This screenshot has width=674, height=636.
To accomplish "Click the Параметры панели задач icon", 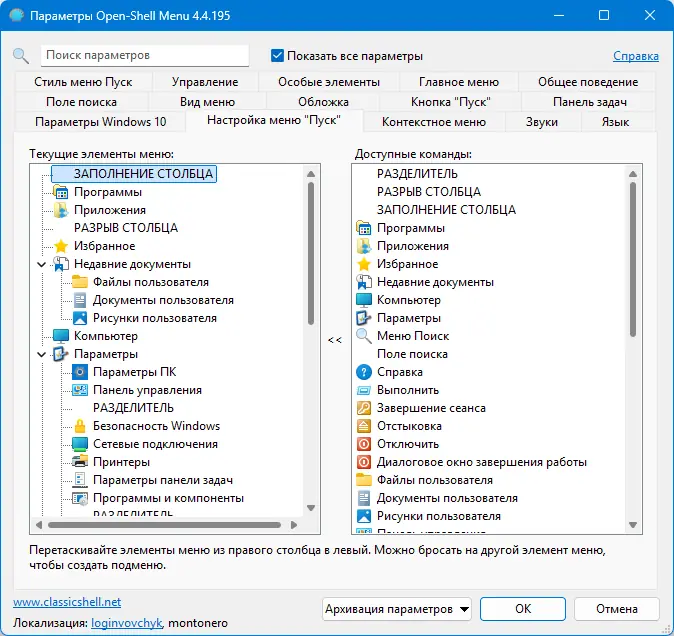I will tap(80, 480).
